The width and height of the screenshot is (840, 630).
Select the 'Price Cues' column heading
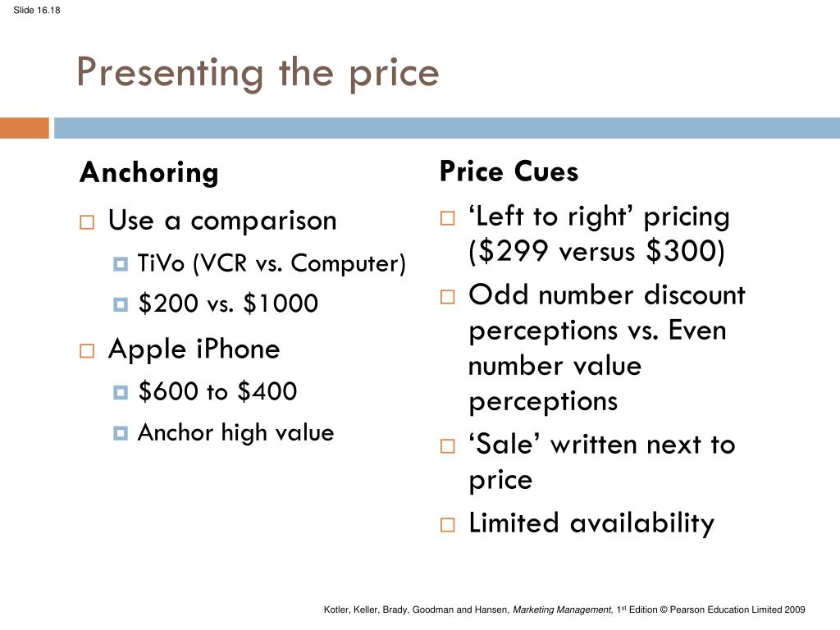coord(509,171)
